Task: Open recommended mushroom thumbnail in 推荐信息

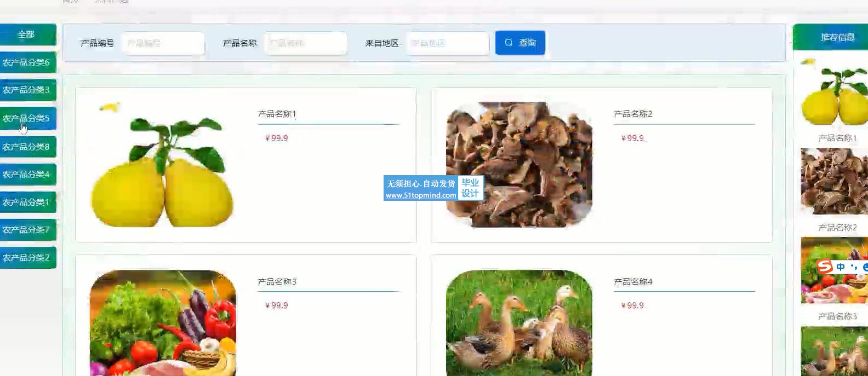Action: pos(835,181)
